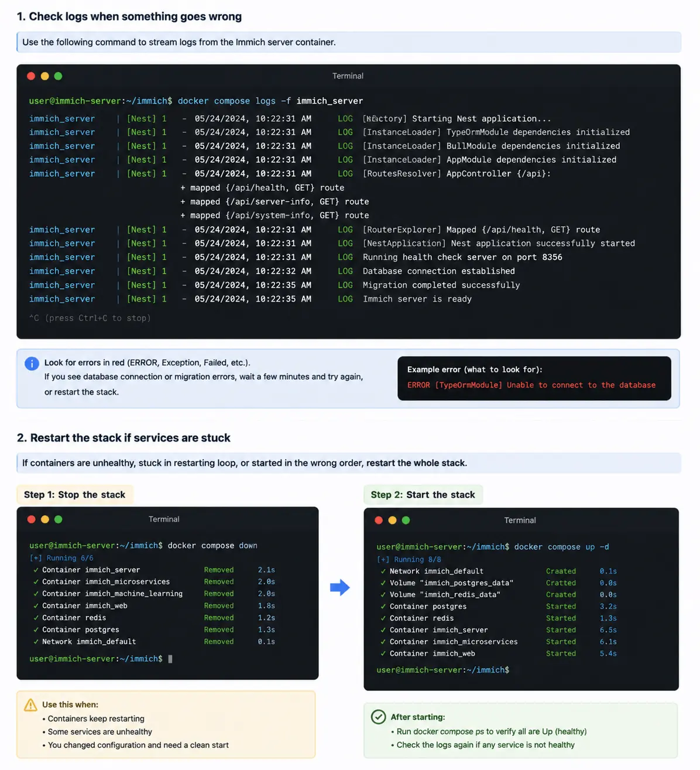Viewport: 700px width, 770px height.
Task: Click the line '+ mapped {/api/system-info, GET} route'
Action: [x=274, y=215]
